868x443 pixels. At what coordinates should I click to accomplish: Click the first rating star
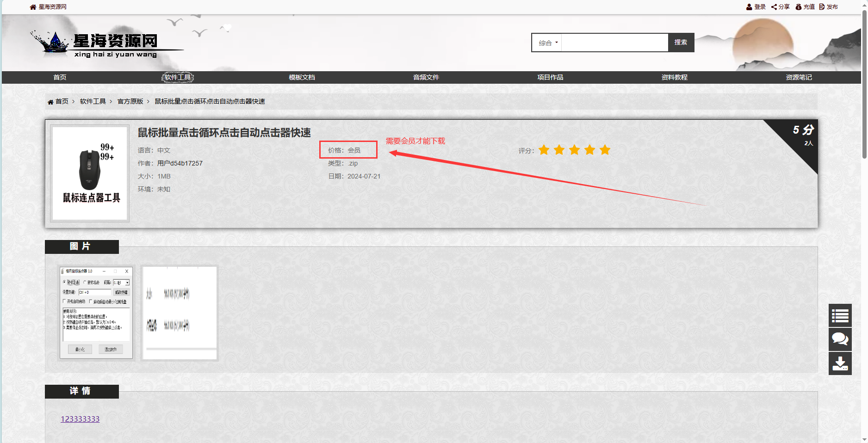click(544, 150)
